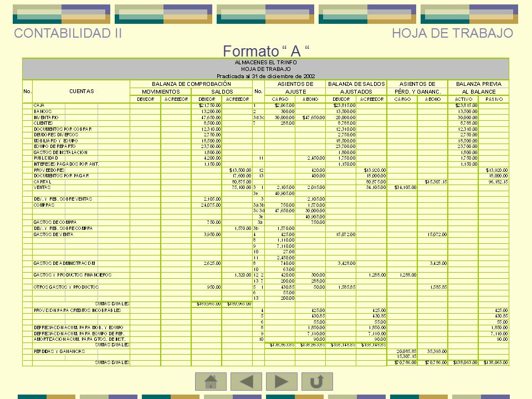The height and width of the screenshot is (399, 532).
Task: Click DOCUMENTOS POR COBRAR account label
Action: coord(63,129)
